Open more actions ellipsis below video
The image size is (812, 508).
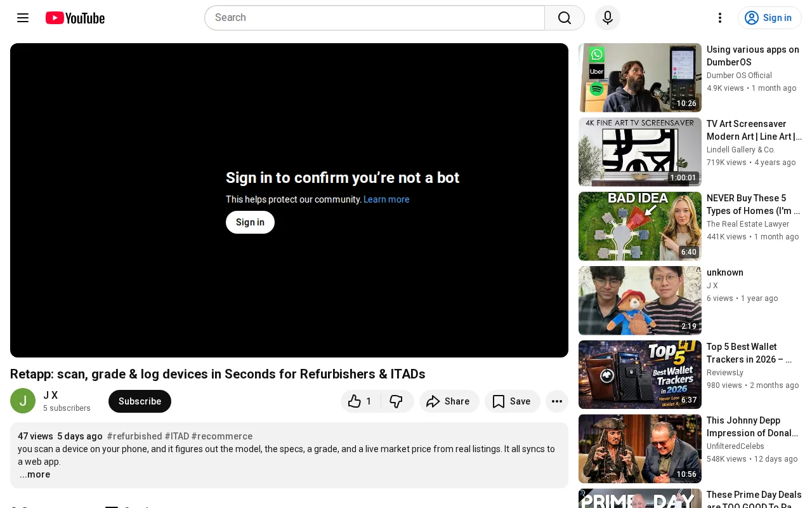point(557,401)
